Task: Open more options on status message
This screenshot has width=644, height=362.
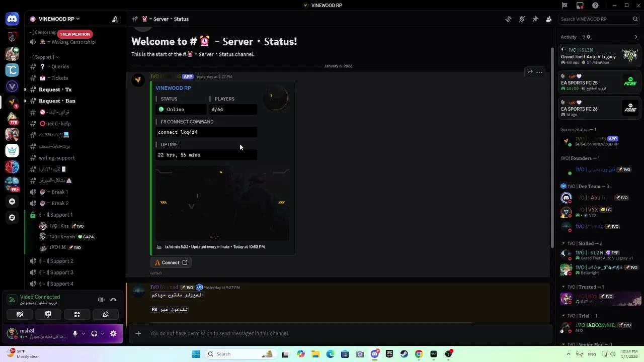Action: click(539, 72)
